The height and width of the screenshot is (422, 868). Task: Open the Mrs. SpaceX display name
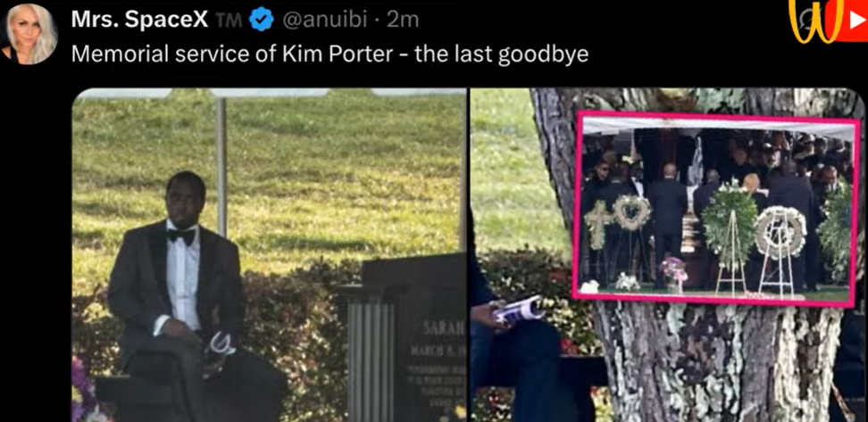(x=139, y=21)
